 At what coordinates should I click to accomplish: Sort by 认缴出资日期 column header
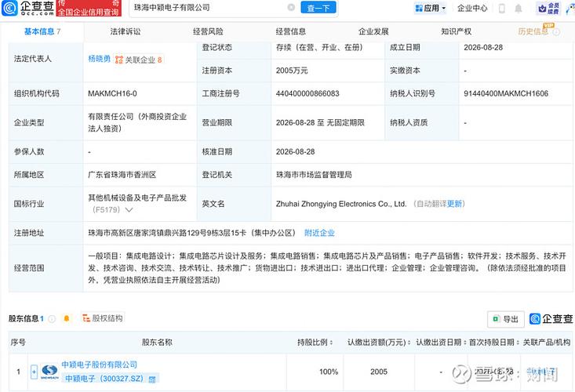(x=441, y=343)
